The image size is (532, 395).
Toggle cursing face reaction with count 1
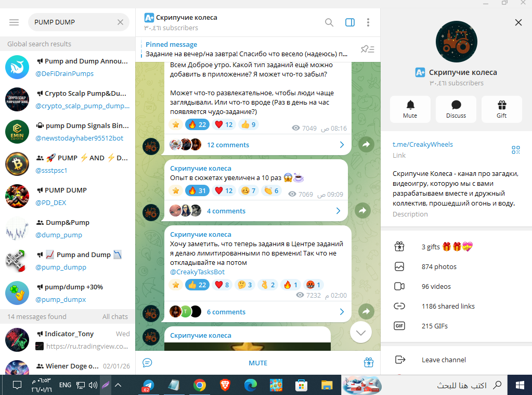(314, 285)
